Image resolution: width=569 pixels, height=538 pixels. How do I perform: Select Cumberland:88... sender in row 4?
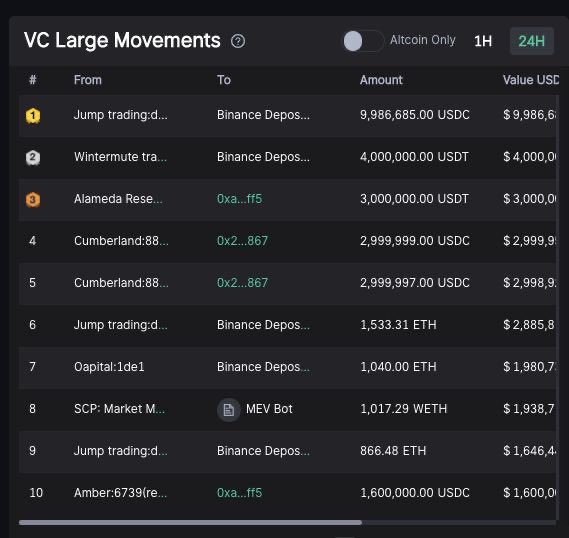click(x=121, y=241)
